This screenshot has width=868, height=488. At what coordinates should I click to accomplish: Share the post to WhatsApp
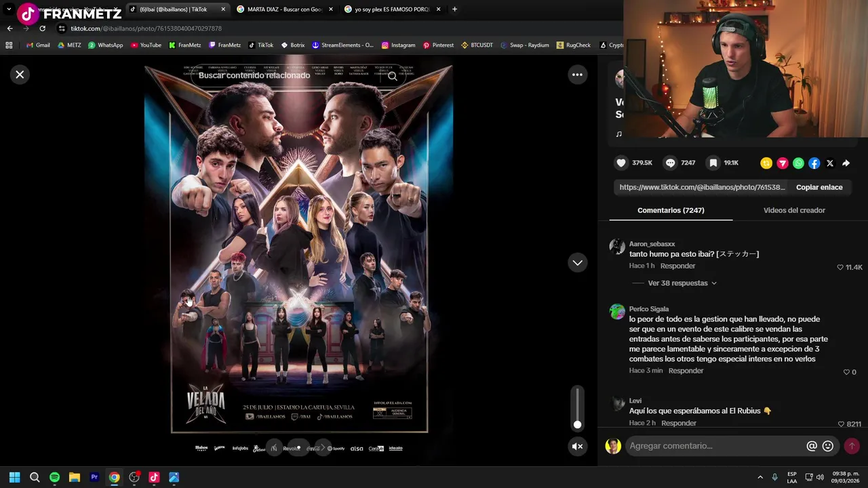coord(798,163)
